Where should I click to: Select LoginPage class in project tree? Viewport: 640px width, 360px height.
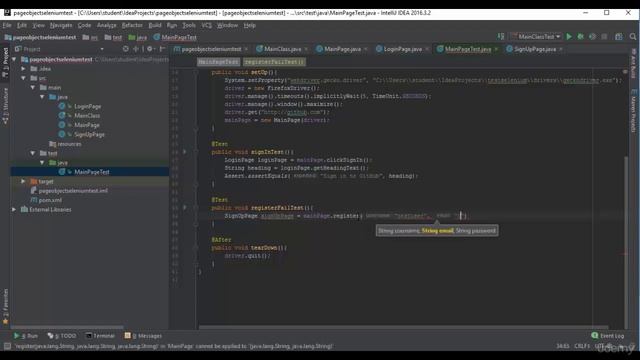pyautogui.click(x=87, y=106)
